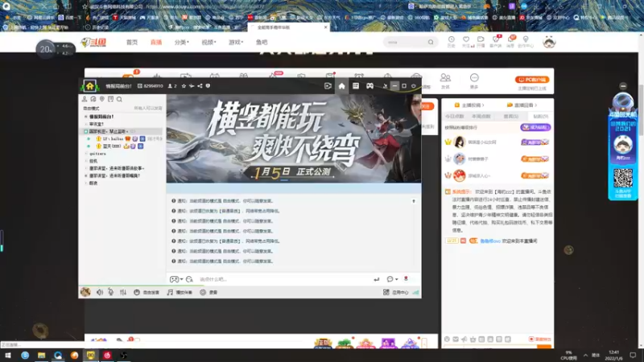Open the gamepad icon tab in YY header
This screenshot has width=644, height=362.
tap(369, 86)
